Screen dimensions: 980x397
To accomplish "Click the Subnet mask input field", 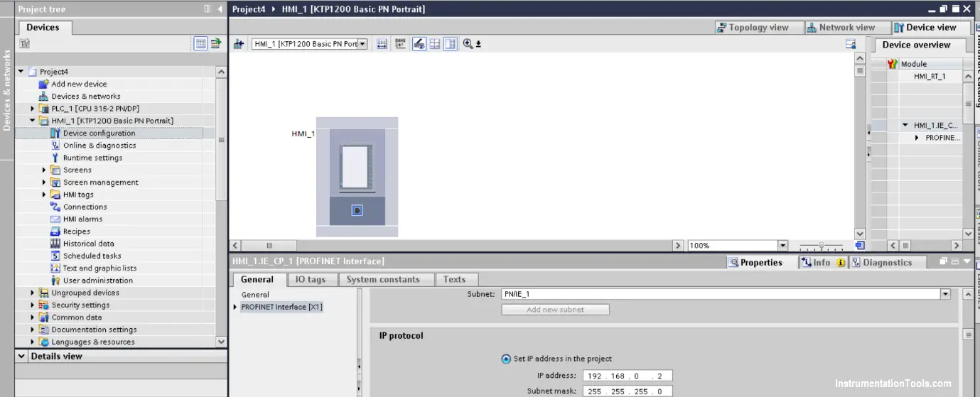I will 628,391.
